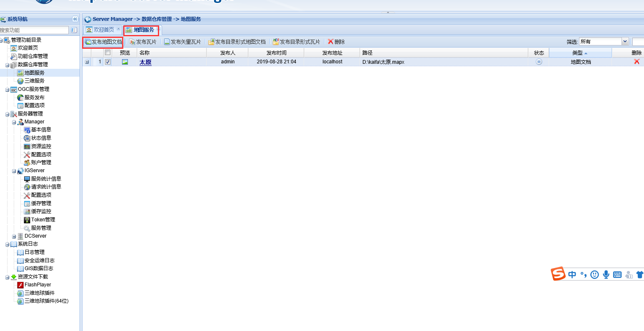Open 账户管理 under Manager

pos(41,163)
